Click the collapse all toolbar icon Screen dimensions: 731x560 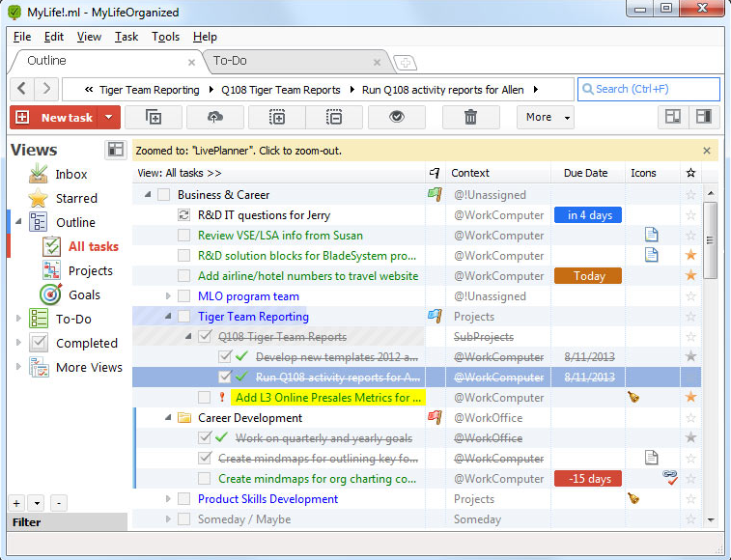[x=334, y=117]
